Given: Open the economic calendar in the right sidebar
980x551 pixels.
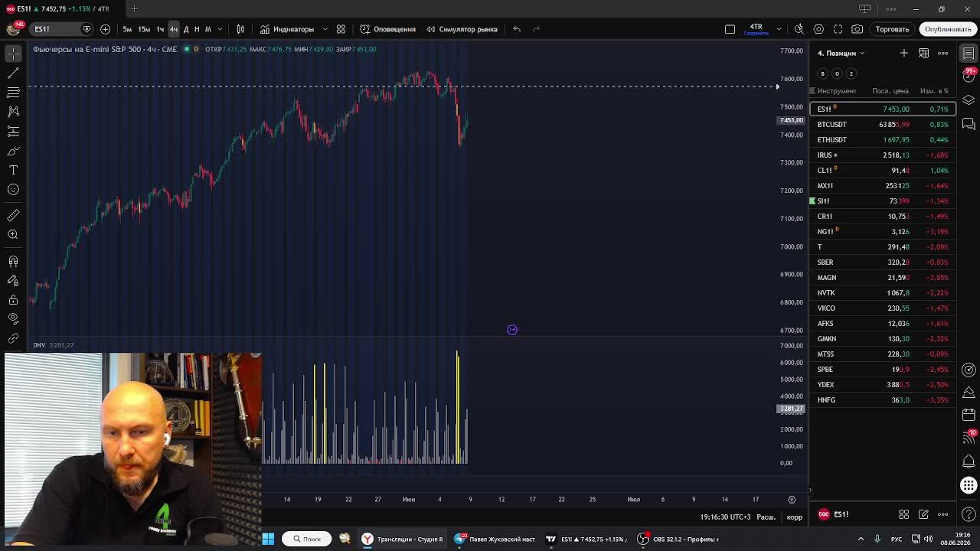Looking at the screenshot, I should 969,415.
